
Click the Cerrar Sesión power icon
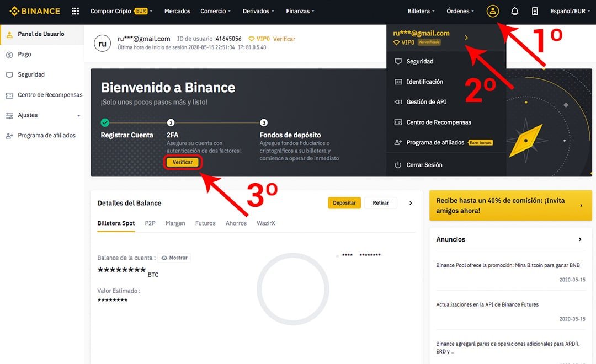point(398,165)
